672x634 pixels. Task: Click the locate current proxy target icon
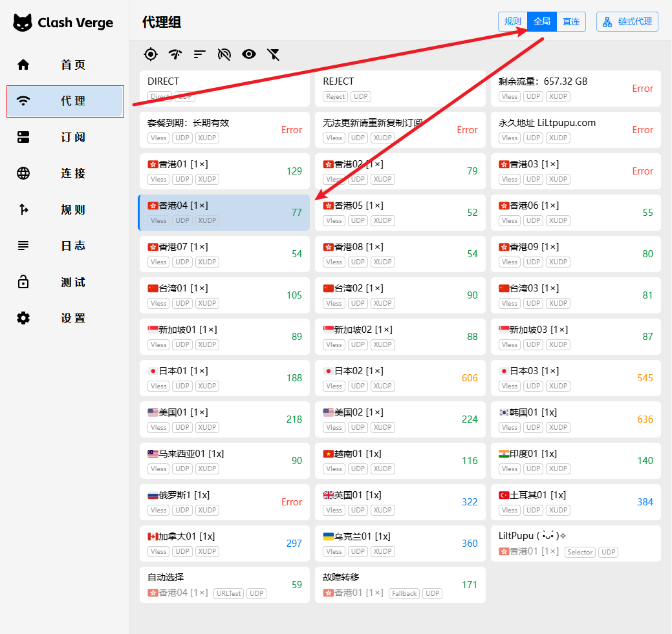click(x=151, y=54)
